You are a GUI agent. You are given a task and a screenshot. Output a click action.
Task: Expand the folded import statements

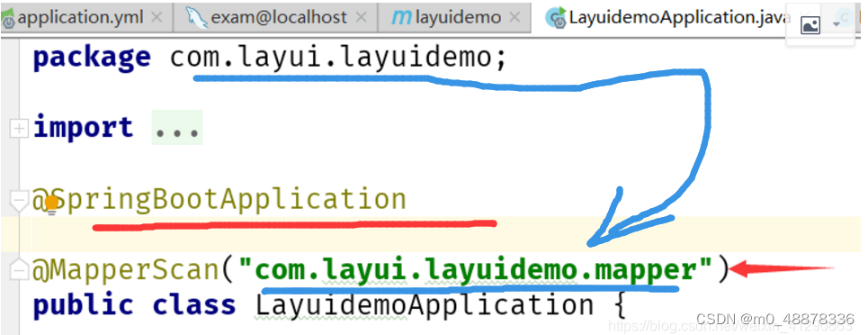(20, 129)
